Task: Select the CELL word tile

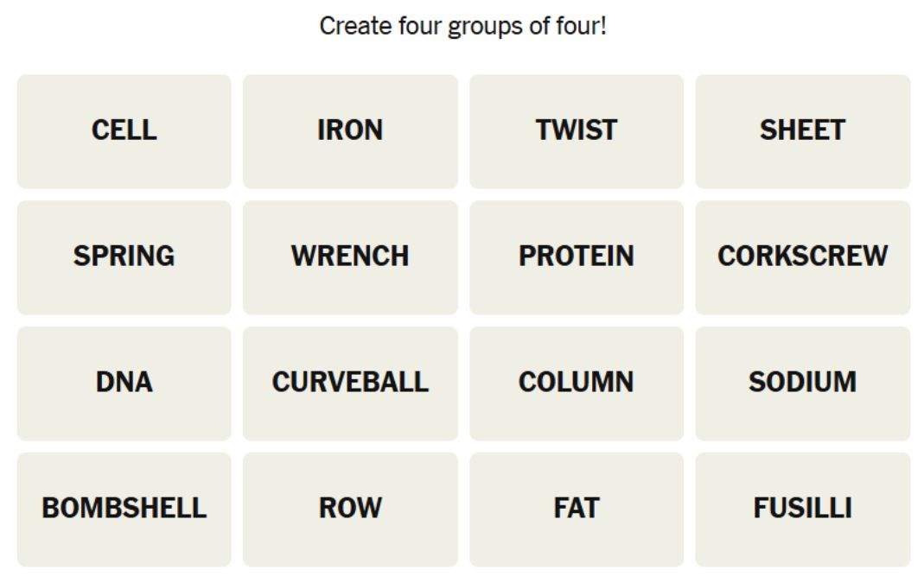Action: tap(124, 130)
